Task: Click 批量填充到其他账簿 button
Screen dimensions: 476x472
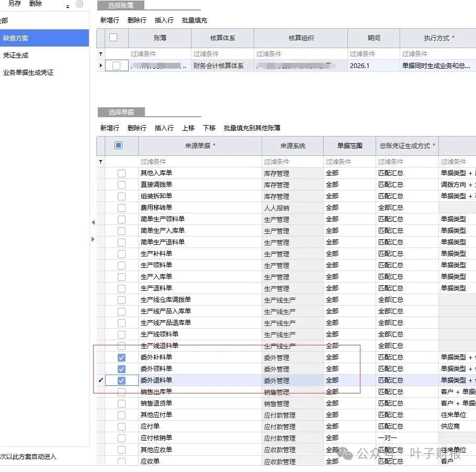Action: (252, 128)
